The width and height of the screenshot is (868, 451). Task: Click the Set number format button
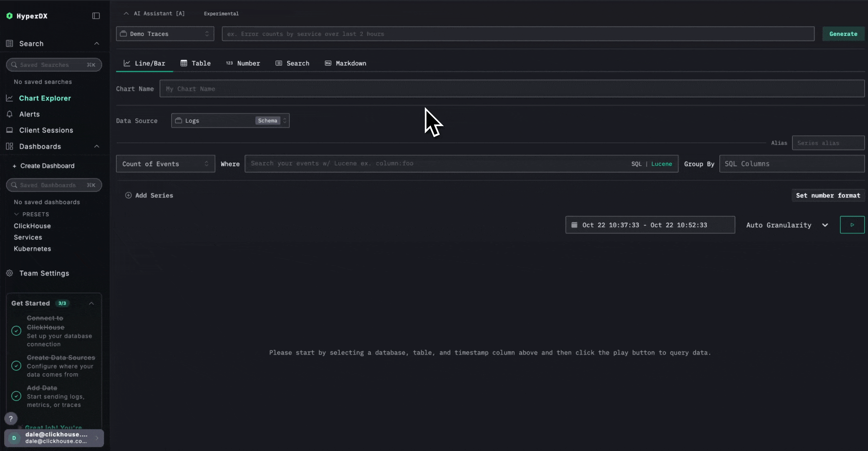point(828,195)
